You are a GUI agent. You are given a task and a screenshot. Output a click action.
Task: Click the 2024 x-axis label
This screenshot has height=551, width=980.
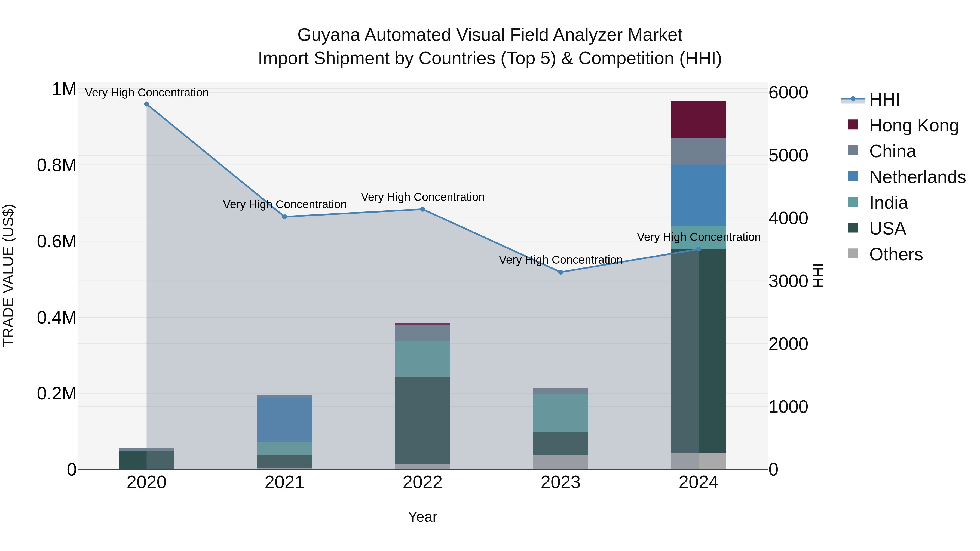699,482
